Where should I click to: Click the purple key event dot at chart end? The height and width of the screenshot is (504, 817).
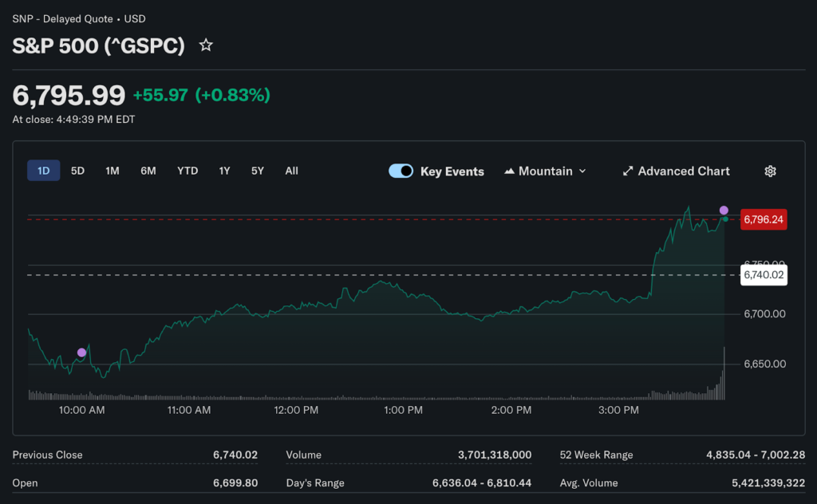724,211
